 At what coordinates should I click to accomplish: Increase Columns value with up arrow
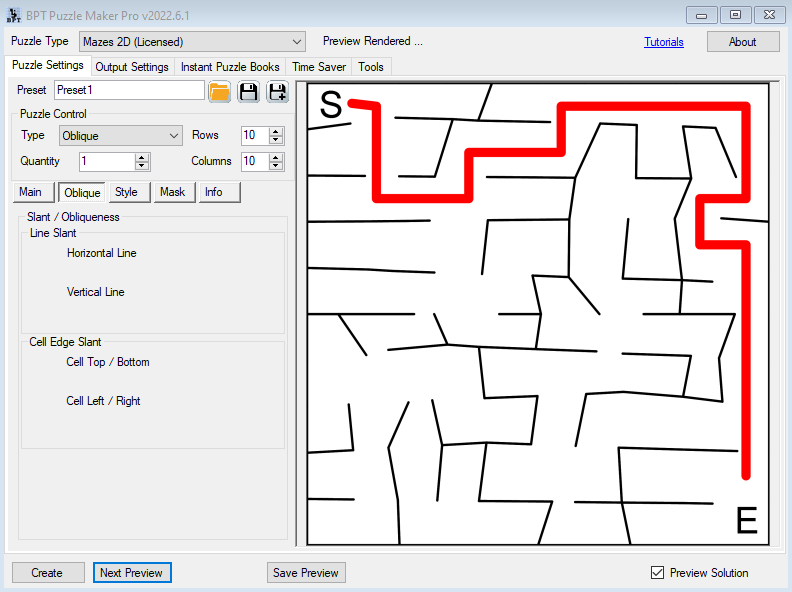[276, 157]
